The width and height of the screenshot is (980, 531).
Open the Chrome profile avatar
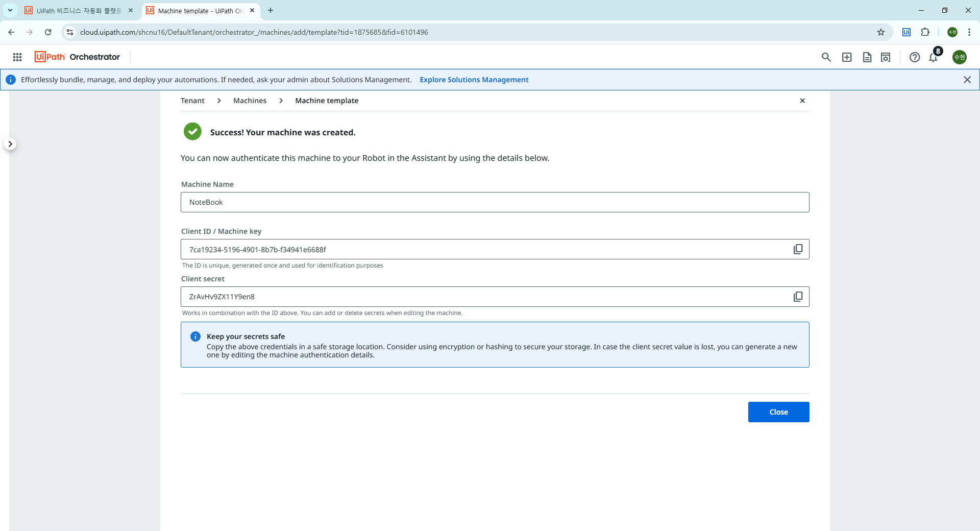point(952,32)
